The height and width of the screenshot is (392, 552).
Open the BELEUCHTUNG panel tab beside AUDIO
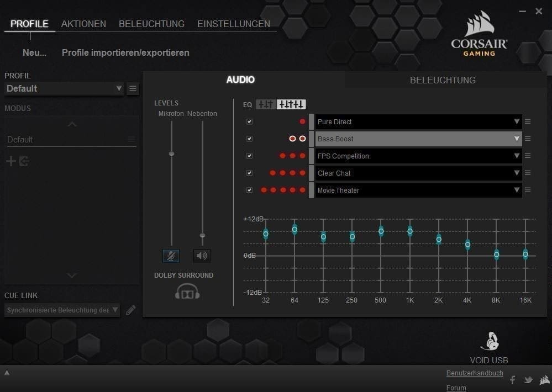click(443, 80)
